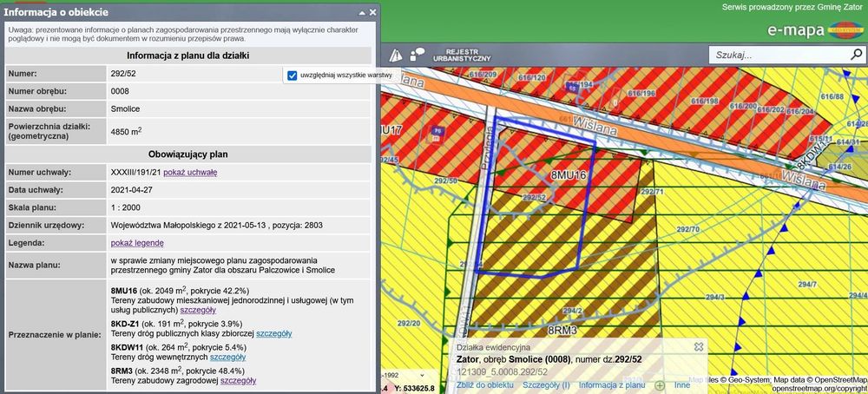The width and height of the screenshot is (868, 394).
Task: Click parcel label 616/198 on map
Action: coord(704,102)
